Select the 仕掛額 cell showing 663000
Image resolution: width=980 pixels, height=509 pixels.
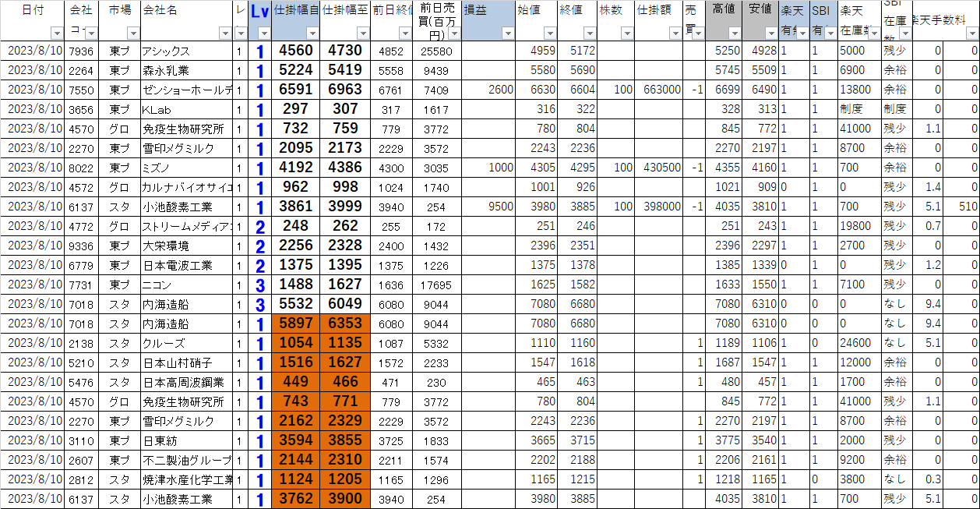pyautogui.click(x=658, y=90)
